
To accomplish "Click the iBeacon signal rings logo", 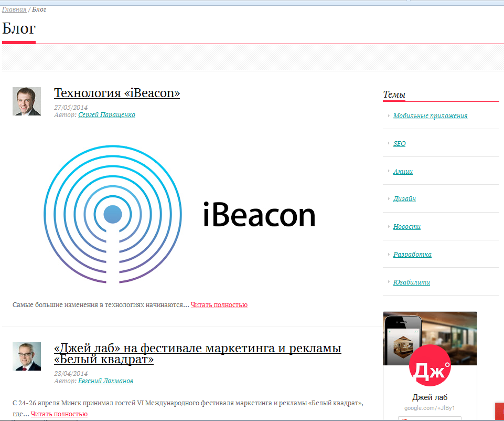I will coord(113,214).
